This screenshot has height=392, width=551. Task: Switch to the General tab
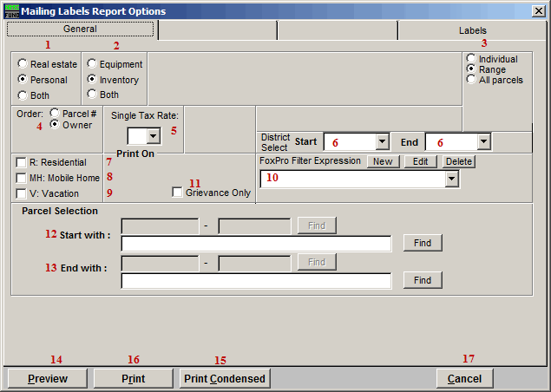click(80, 29)
